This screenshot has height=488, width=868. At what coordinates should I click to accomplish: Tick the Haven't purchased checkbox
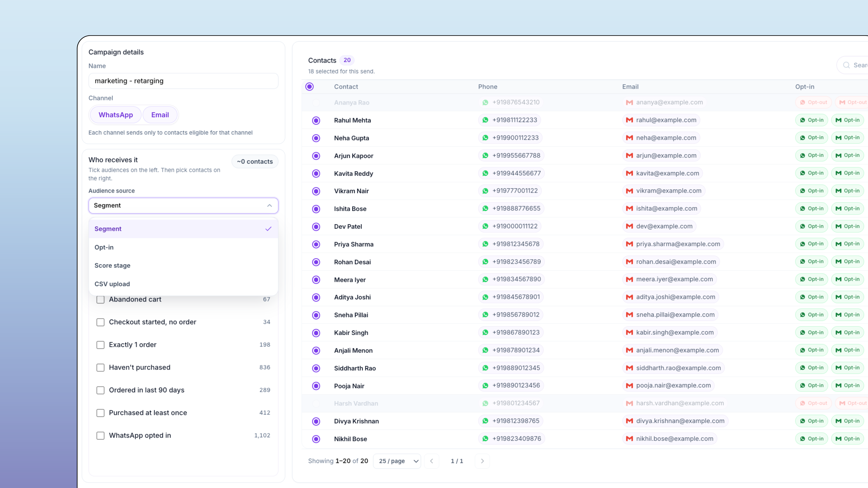pos(100,367)
